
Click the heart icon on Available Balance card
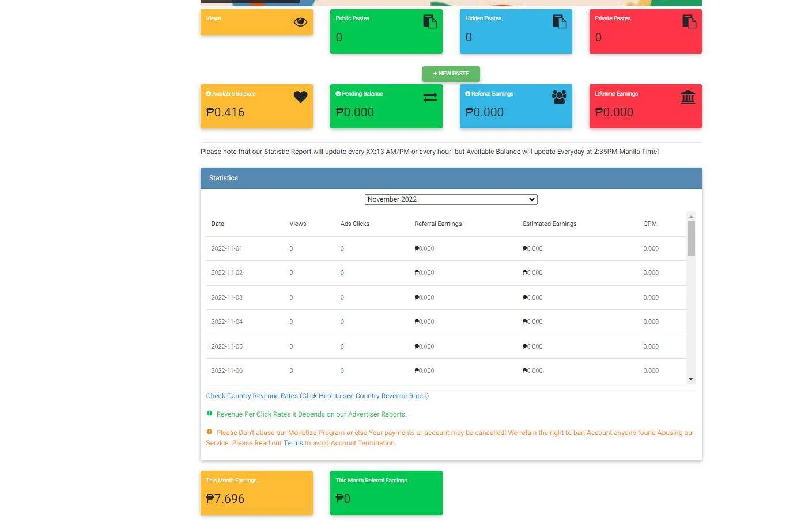tap(300, 97)
